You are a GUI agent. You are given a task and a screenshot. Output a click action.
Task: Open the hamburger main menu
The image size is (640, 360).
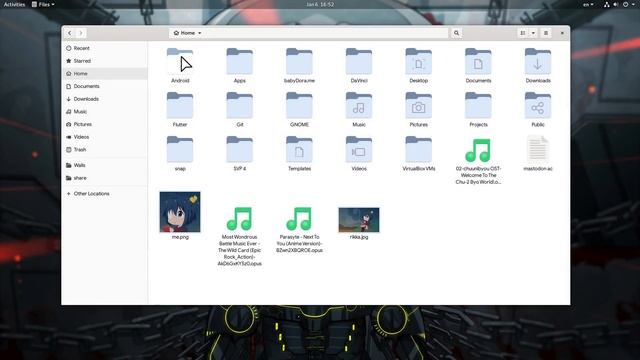click(546, 33)
